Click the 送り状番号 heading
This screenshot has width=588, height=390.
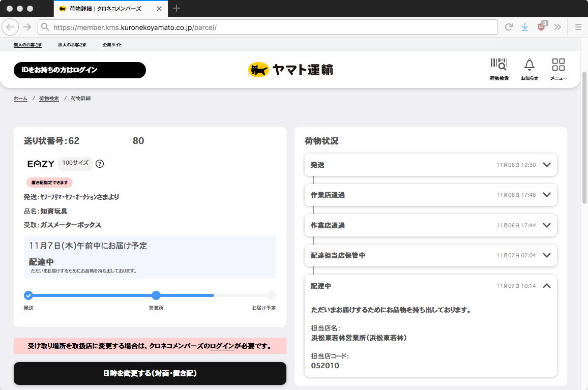tap(84, 141)
